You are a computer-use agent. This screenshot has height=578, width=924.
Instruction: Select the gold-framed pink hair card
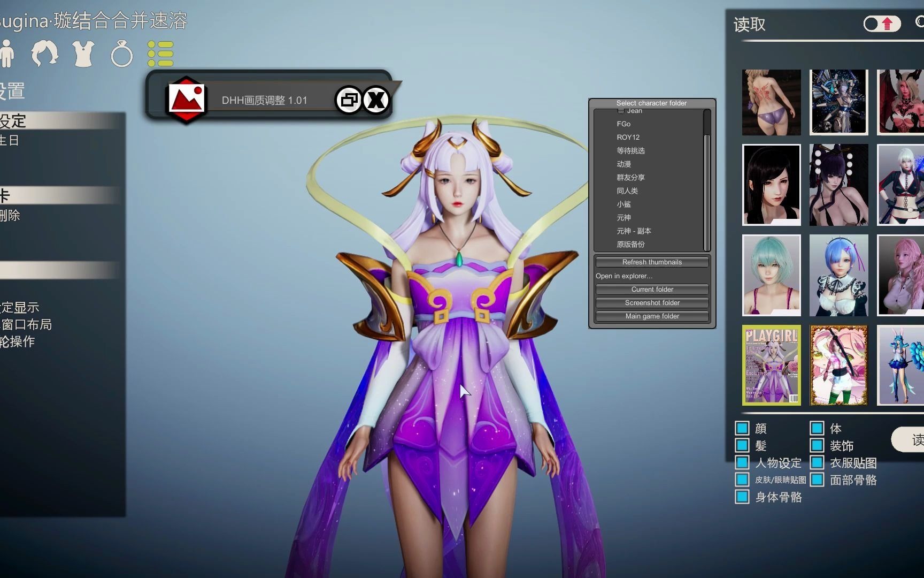(x=838, y=365)
